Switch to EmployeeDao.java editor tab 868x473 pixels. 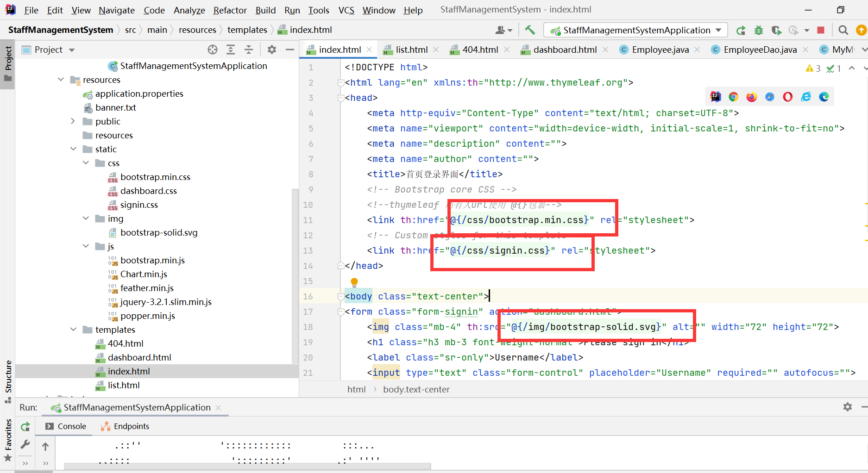tap(760, 50)
